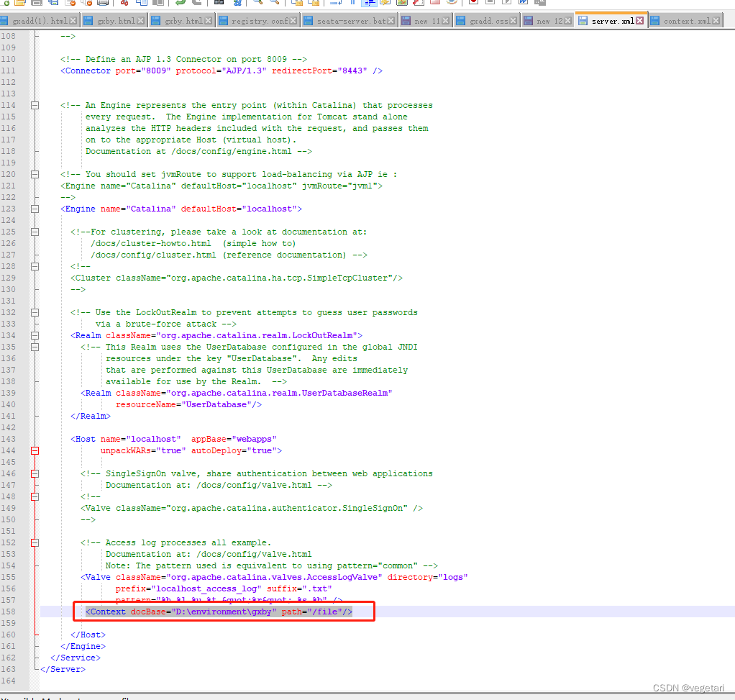
Task: Close the seata-server.bat tab
Action: click(391, 21)
